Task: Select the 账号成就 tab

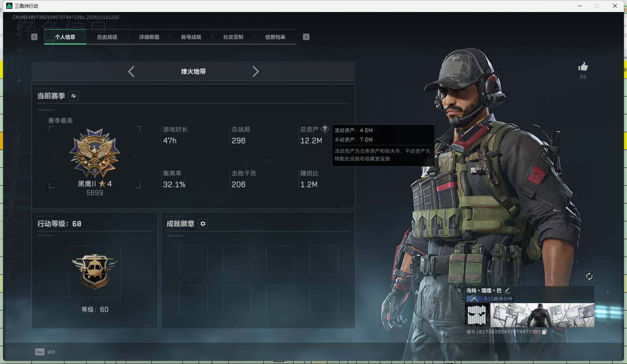Action: [x=191, y=37]
